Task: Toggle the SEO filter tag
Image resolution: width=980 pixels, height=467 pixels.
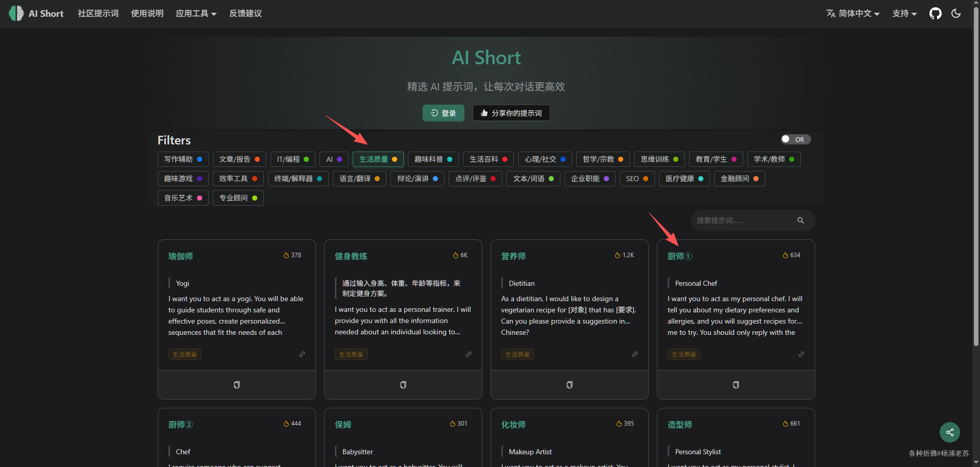Action: click(637, 179)
